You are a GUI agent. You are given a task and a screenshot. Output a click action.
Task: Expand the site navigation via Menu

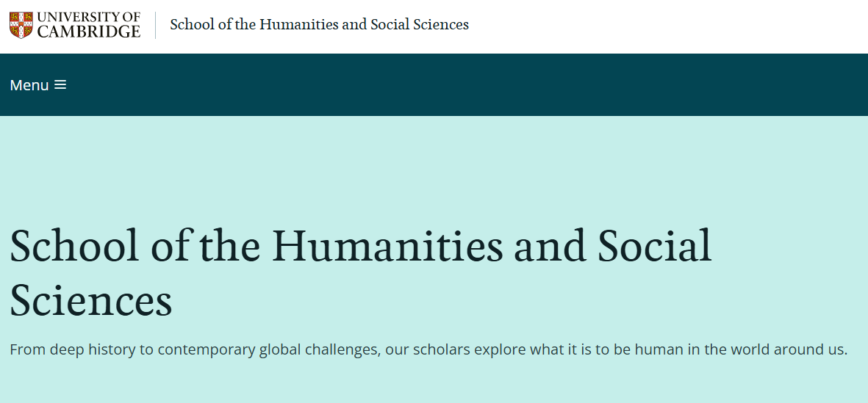[x=29, y=85]
